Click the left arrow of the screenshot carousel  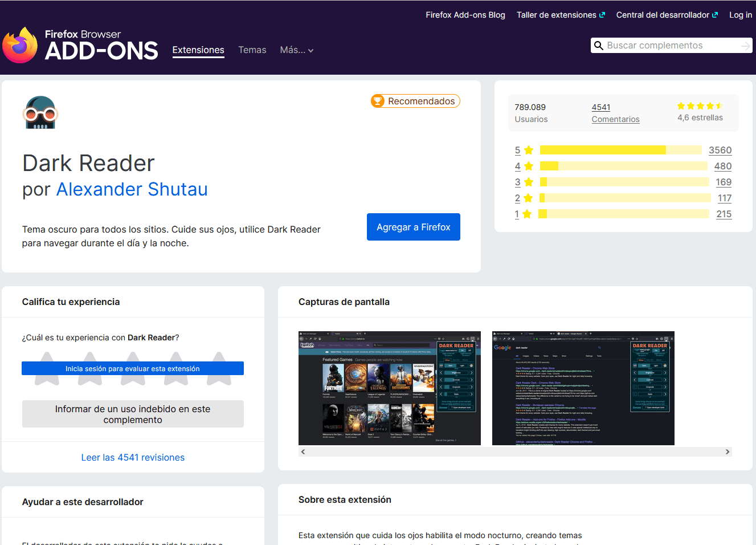(303, 451)
